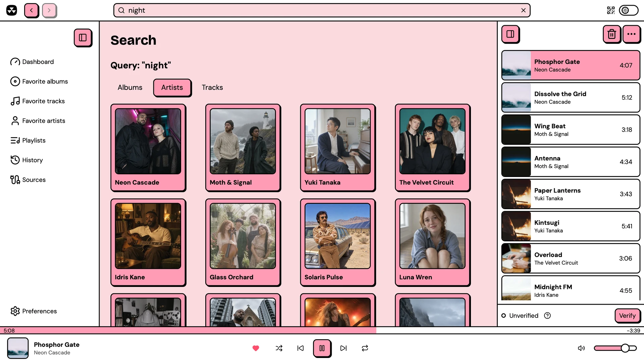Click the now-playing album thumbnail

point(18,348)
